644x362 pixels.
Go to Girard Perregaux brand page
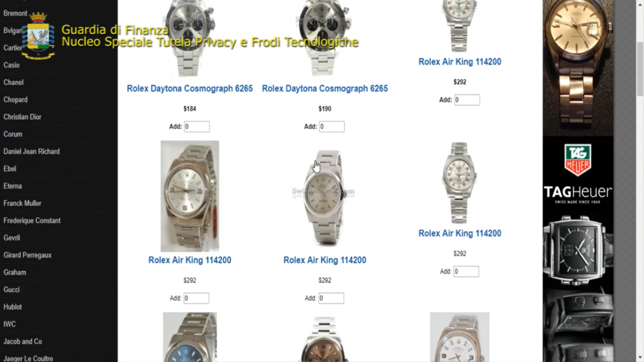[27, 255]
